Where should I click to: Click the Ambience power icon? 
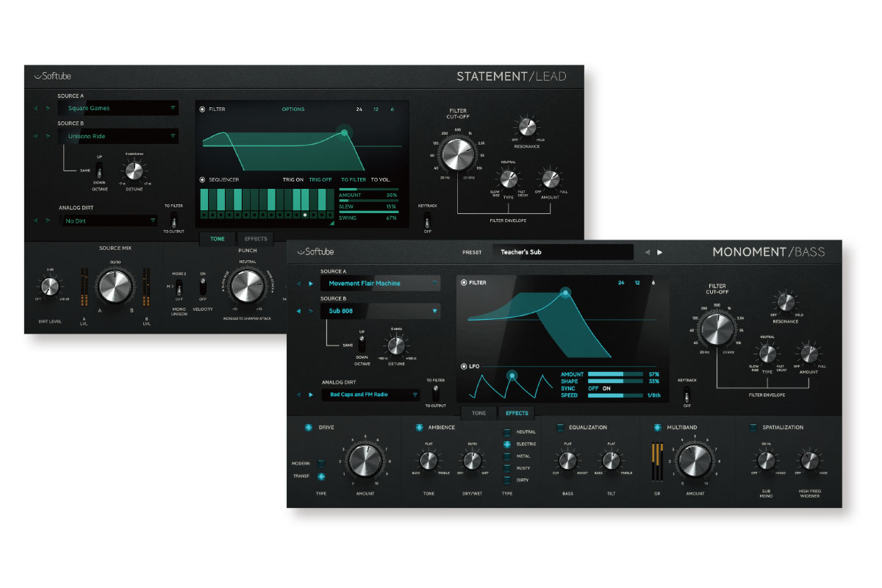419,427
